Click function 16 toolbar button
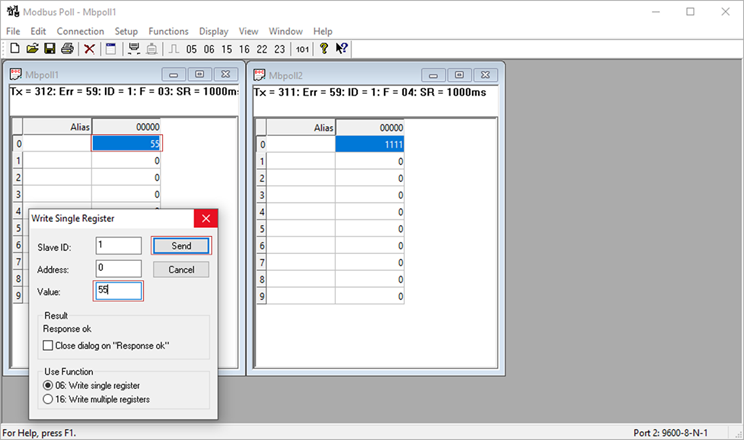744x440 pixels. [244, 49]
